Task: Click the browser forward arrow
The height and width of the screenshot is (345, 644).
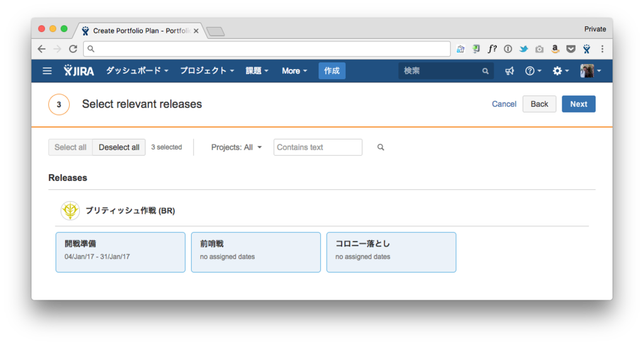Action: pyautogui.click(x=57, y=49)
